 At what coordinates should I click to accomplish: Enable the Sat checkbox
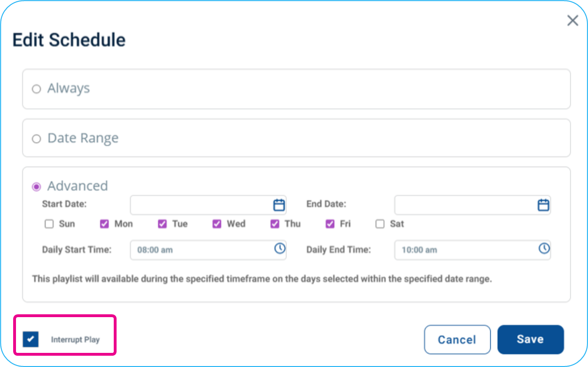[380, 224]
